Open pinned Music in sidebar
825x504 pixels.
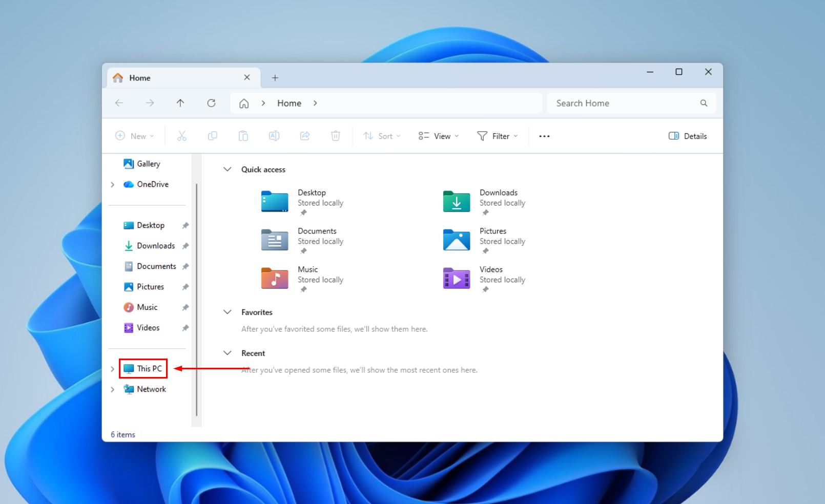pos(140,307)
